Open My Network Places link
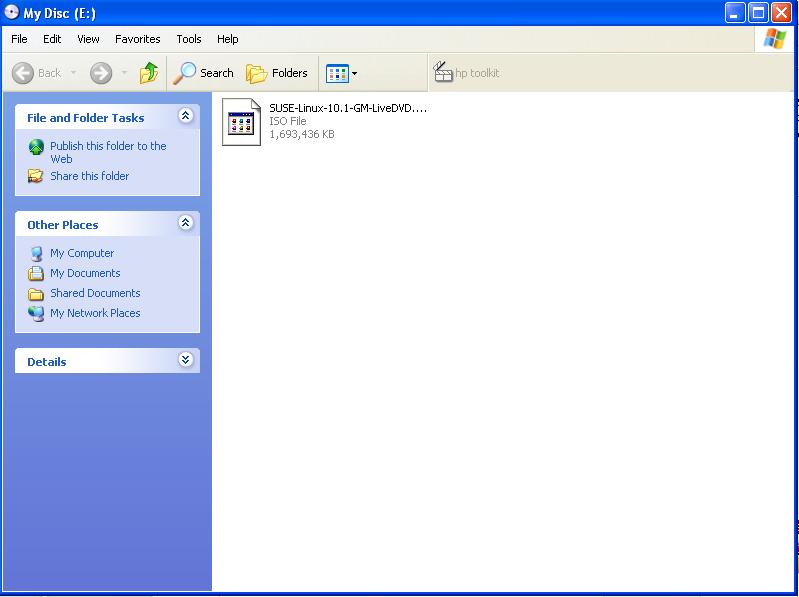 (x=95, y=313)
